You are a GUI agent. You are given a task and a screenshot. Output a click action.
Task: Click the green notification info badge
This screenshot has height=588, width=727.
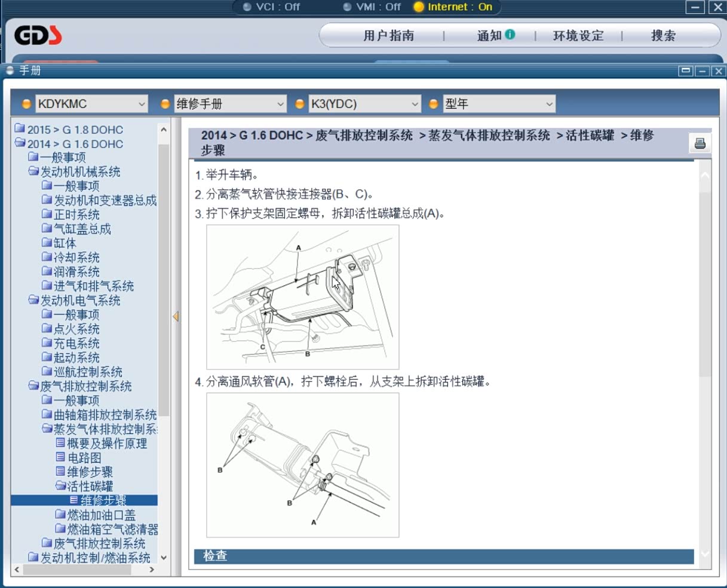point(510,35)
